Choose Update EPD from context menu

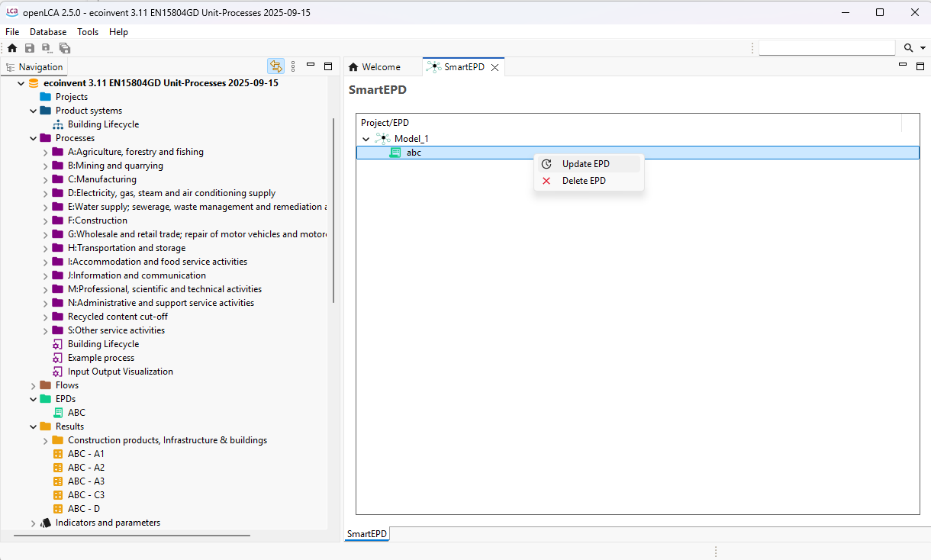pos(585,164)
